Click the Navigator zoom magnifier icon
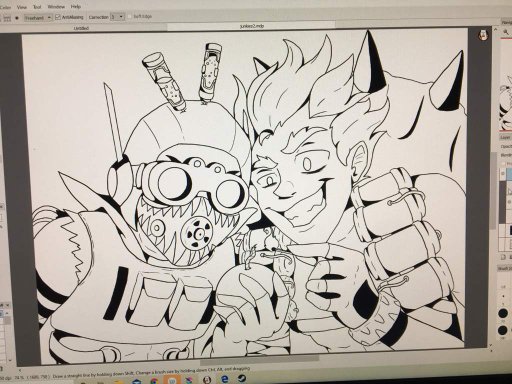This screenshot has height=384, width=512. (506, 32)
